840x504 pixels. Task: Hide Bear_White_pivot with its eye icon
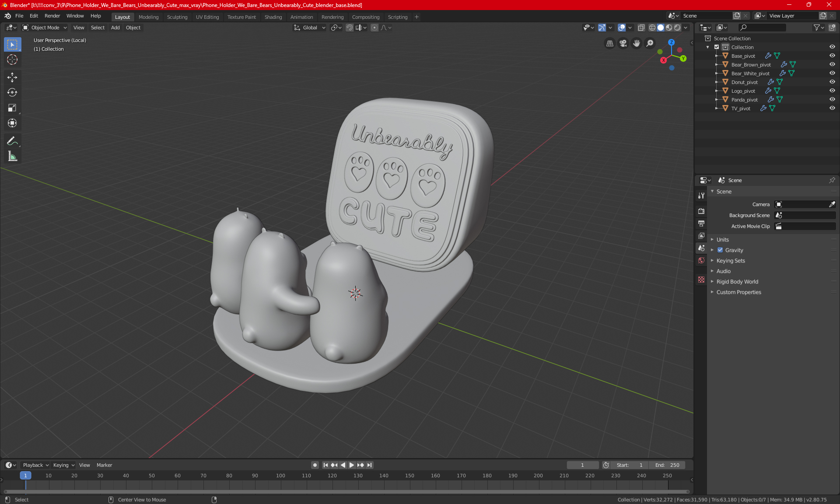click(x=832, y=73)
